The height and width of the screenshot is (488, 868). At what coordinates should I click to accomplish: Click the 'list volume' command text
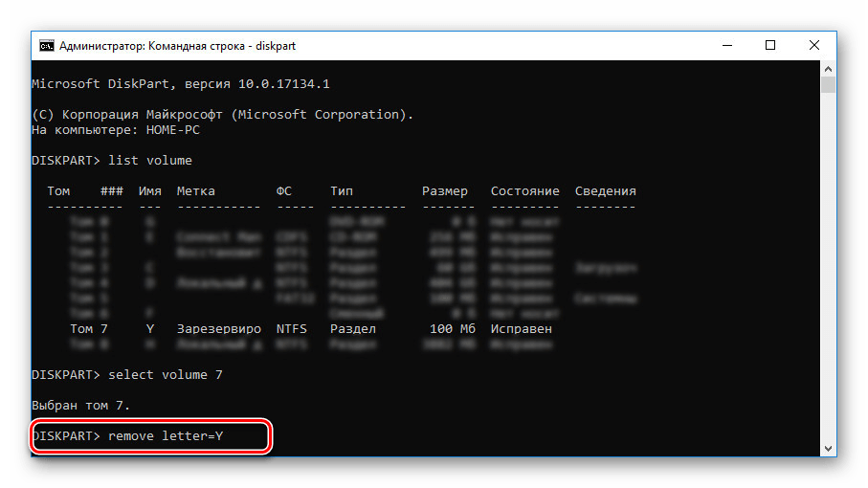pyautogui.click(x=150, y=160)
